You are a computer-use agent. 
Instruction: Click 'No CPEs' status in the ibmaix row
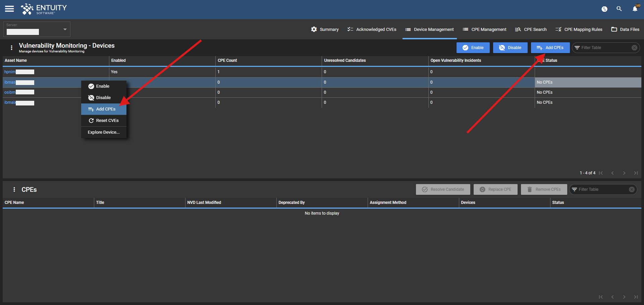coord(545,102)
